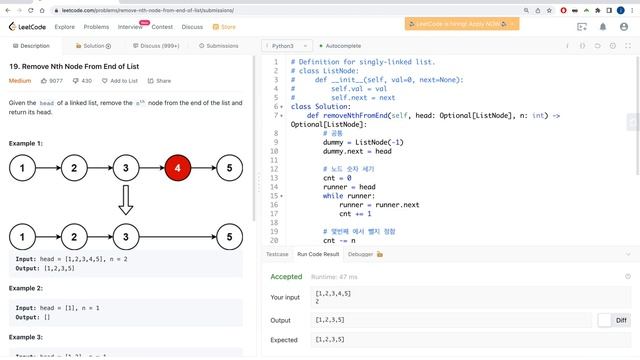640x360 pixels.
Task: Bookmark this page with the star icon
Action: click(x=549, y=10)
